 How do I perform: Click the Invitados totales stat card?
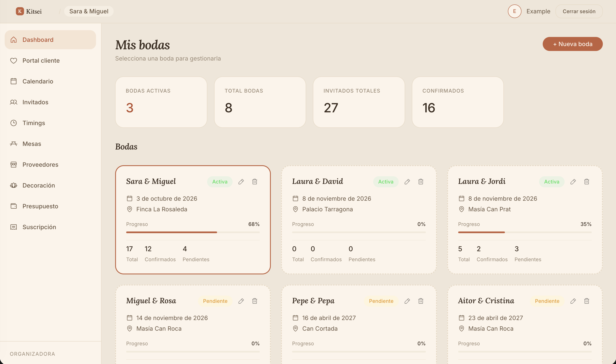click(x=359, y=102)
